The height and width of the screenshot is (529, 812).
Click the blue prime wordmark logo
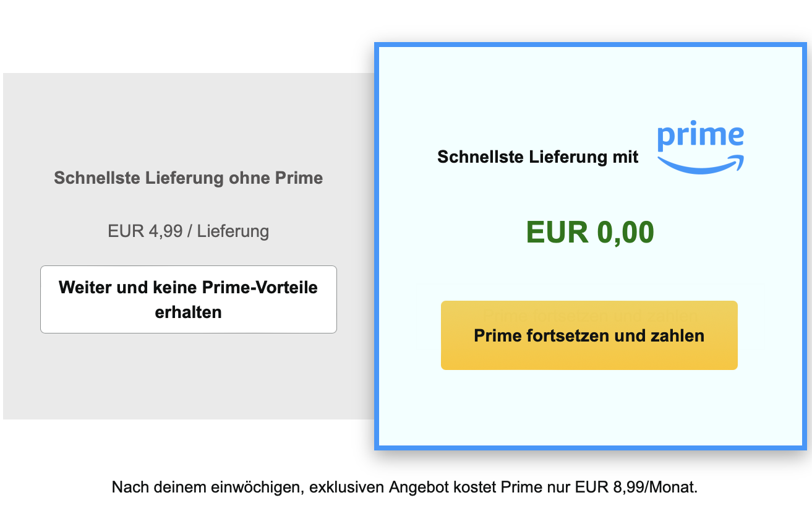click(700, 136)
